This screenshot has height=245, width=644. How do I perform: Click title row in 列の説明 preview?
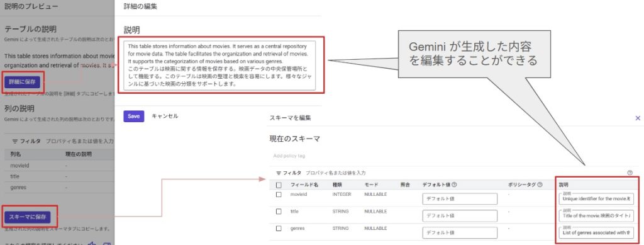pyautogui.click(x=59, y=176)
